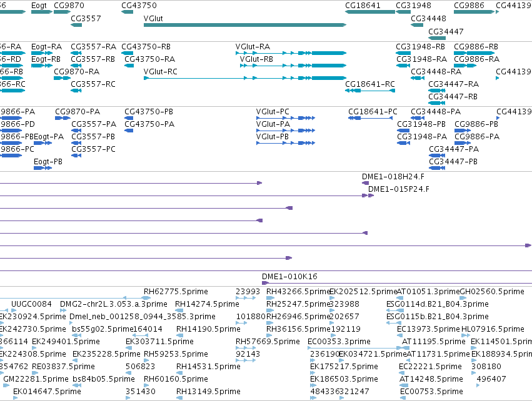Viewport: 532px width, 401px height.
Task: Select BAC end DME1-018H24.F
Action: click(365, 183)
